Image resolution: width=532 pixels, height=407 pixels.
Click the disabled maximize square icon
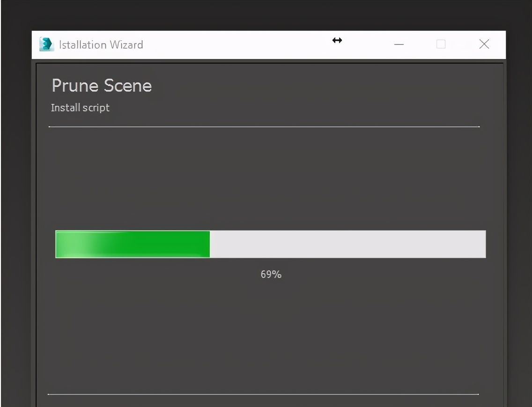point(441,44)
